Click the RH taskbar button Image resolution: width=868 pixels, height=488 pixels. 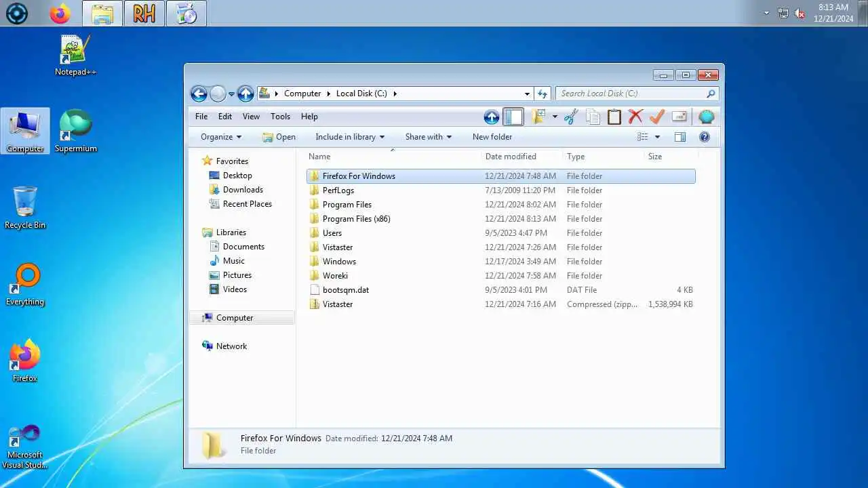pyautogui.click(x=144, y=14)
